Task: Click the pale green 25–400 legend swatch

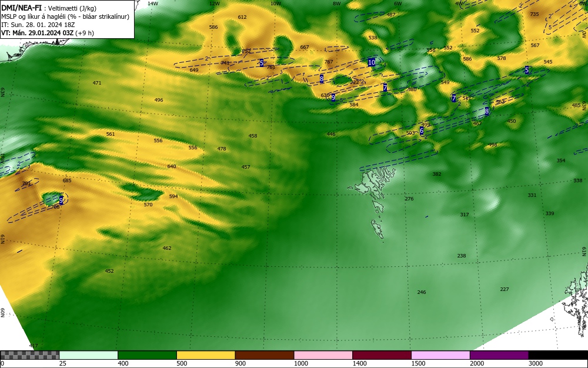Action: [89, 355]
